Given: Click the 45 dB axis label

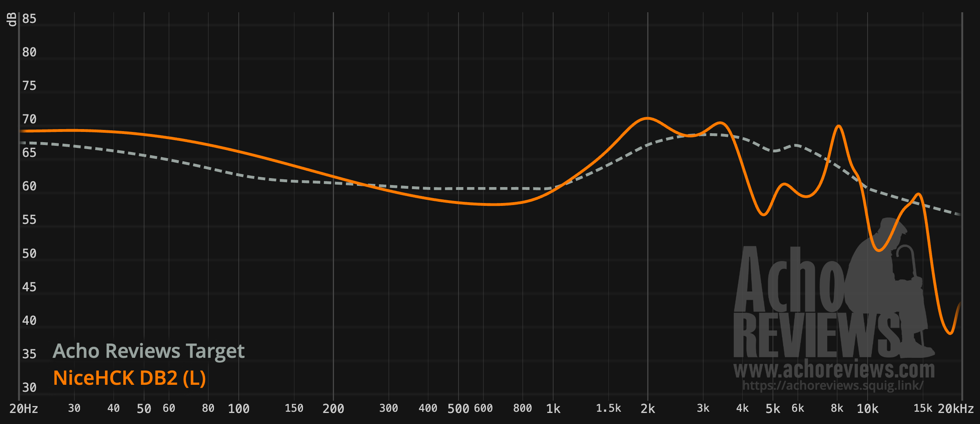Looking at the screenshot, I should coord(29,287).
